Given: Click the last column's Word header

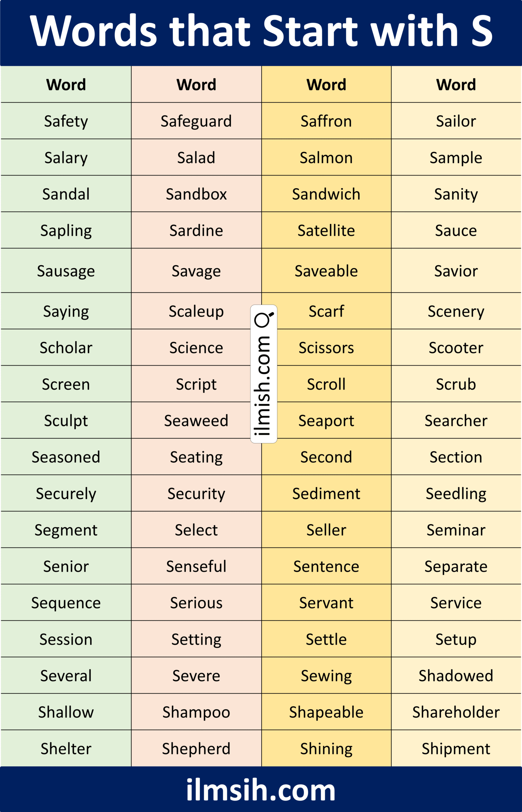Looking at the screenshot, I should click(x=456, y=84).
